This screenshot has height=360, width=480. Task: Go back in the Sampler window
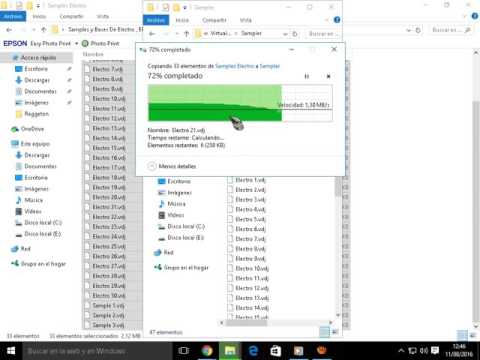pyautogui.click(x=152, y=34)
